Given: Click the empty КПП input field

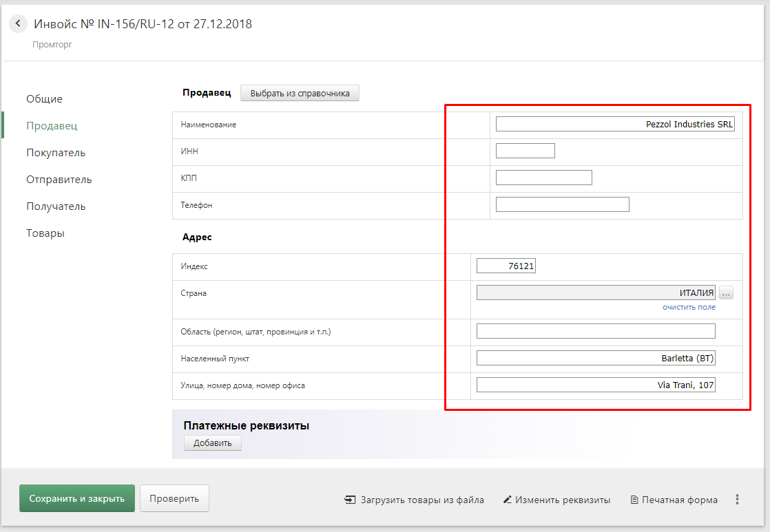Looking at the screenshot, I should coord(544,178).
